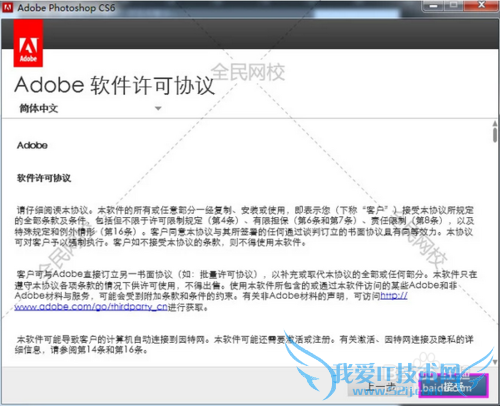Click the red Adobe logo
Image resolution: width=500 pixels, height=406 pixels.
coord(28,43)
